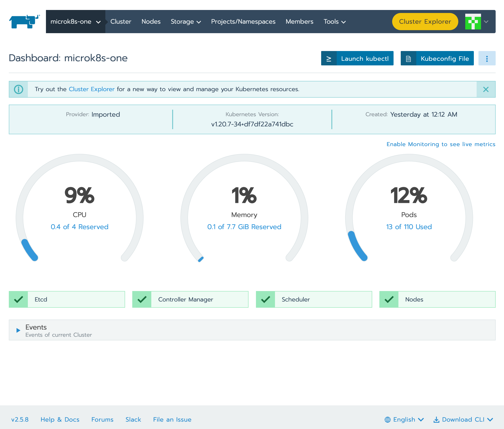Click the yellow Cluster Explorer button
The image size is (504, 429).
[425, 22]
